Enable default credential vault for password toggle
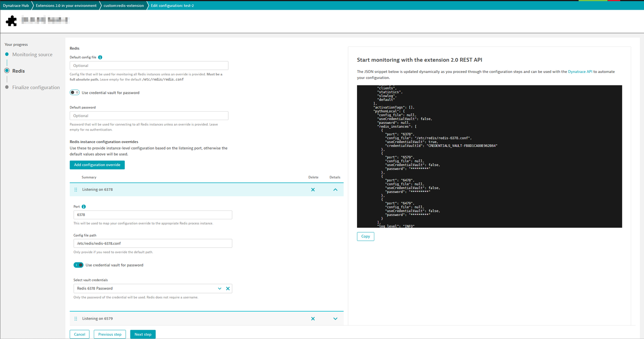 [x=74, y=92]
